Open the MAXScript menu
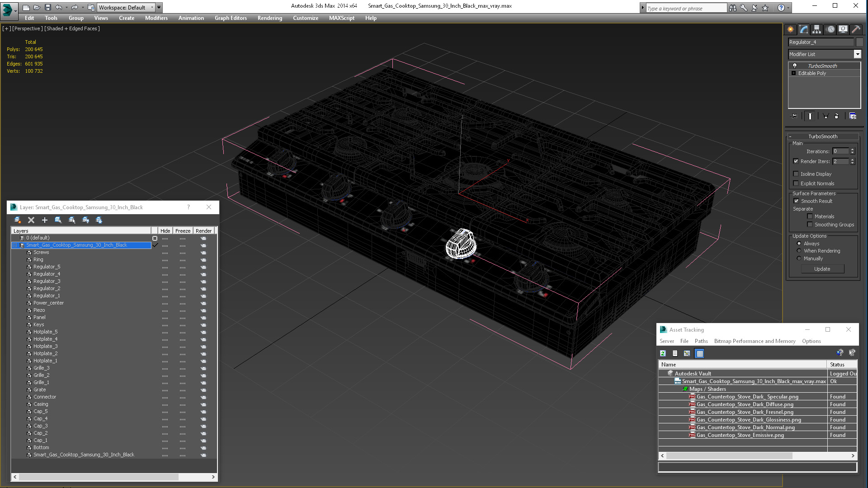 (x=342, y=18)
